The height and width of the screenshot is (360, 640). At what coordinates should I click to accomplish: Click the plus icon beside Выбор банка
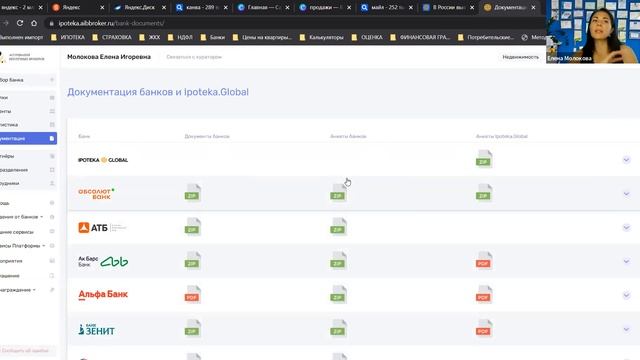52,80
